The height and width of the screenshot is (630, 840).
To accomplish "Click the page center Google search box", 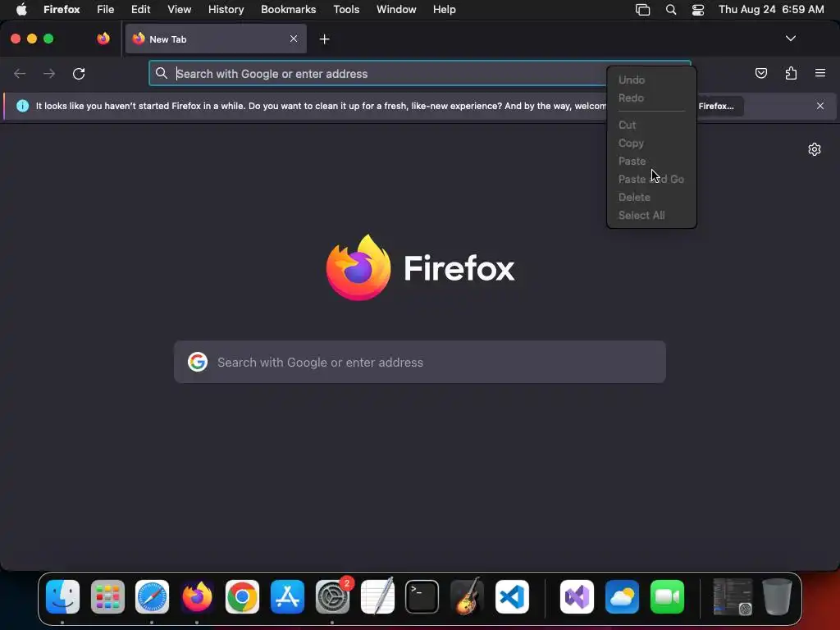I will point(419,362).
